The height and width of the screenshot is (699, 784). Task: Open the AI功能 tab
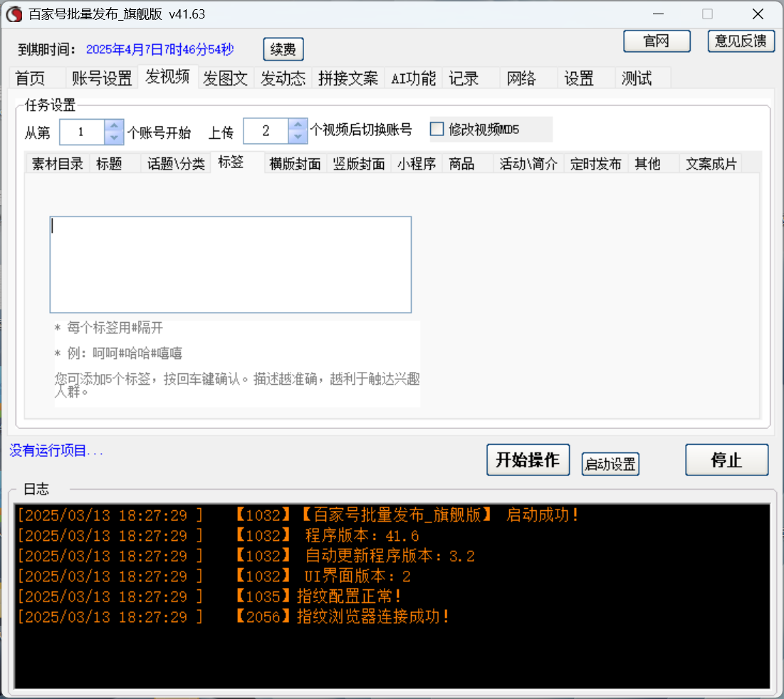(x=414, y=78)
